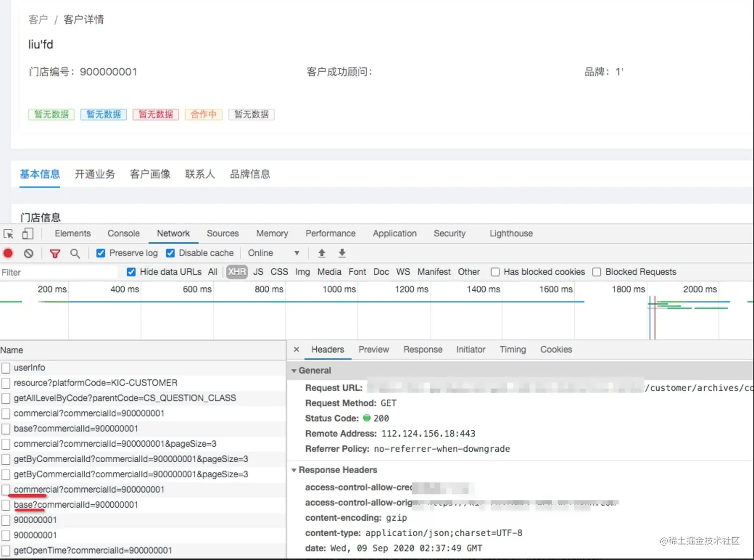Open the Elements panel tab
The image size is (754, 560).
(73, 233)
